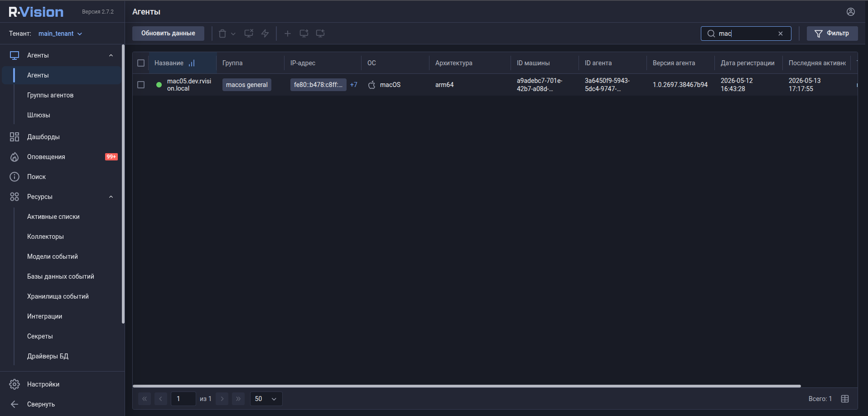868x416 pixels.
Task: Open Группы агентов page
Action: point(50,95)
